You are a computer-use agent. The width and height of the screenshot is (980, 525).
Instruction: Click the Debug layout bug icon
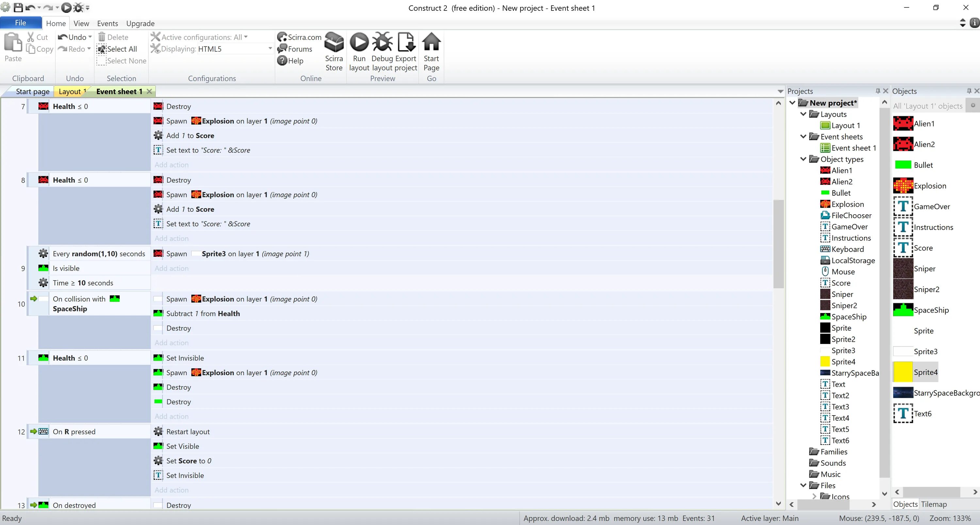pos(382,42)
